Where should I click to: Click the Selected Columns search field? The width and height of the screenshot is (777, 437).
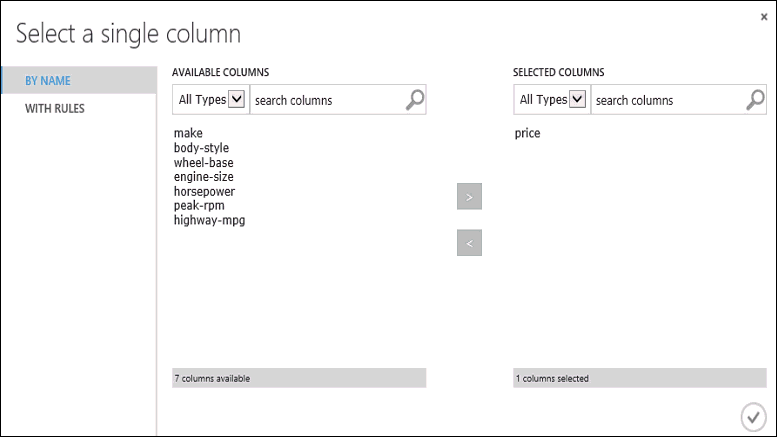[x=666, y=100]
